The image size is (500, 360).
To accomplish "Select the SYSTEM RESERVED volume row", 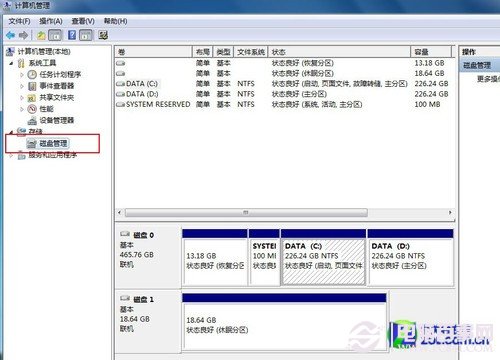I will [x=284, y=104].
